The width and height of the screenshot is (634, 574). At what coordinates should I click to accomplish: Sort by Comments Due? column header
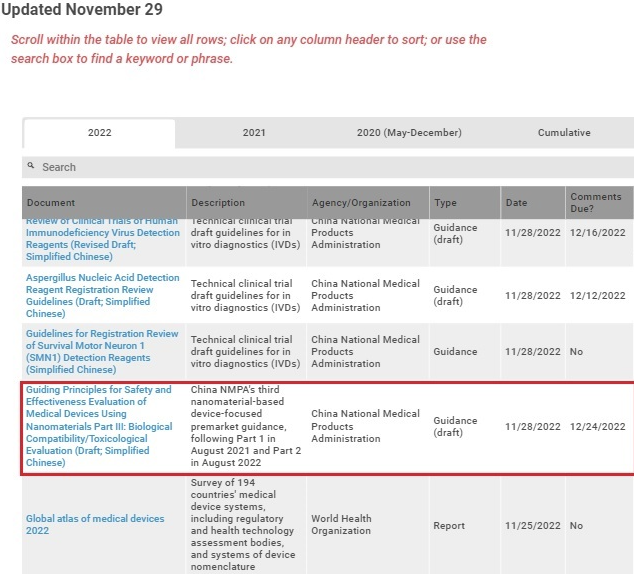tap(600, 203)
